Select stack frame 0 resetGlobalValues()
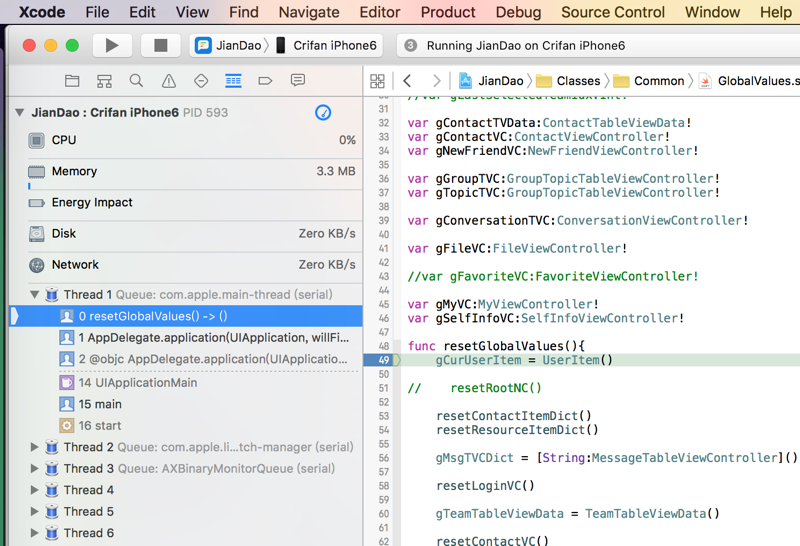This screenshot has height=546, width=800. (x=186, y=316)
